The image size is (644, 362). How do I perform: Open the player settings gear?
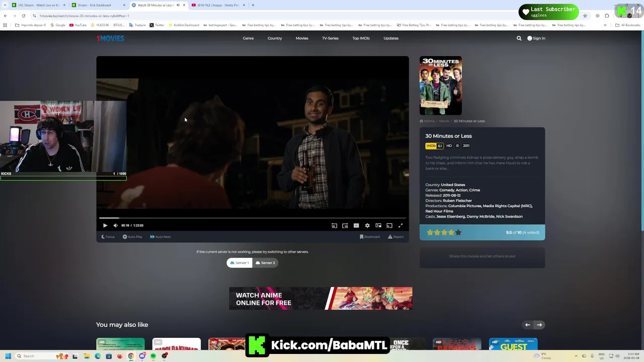pyautogui.click(x=367, y=226)
